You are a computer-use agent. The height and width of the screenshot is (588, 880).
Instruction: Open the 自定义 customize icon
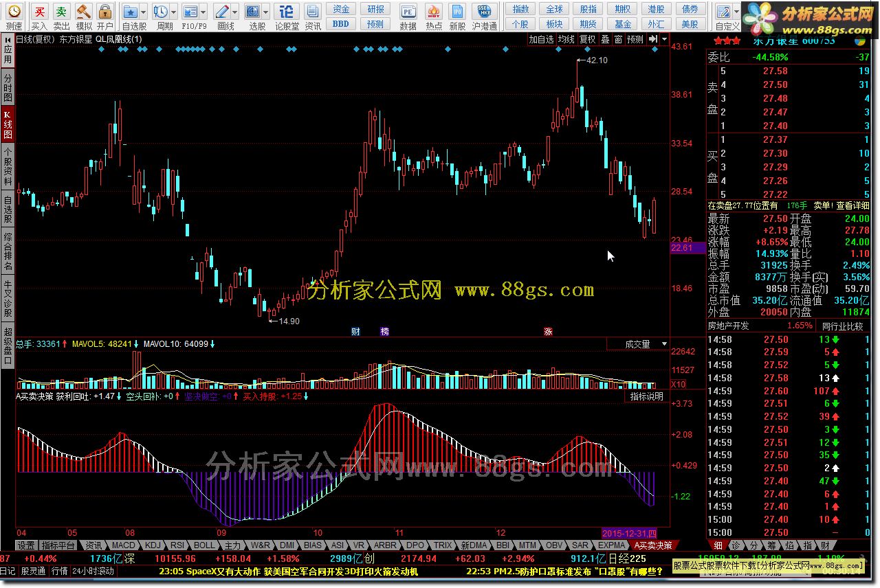723,12
